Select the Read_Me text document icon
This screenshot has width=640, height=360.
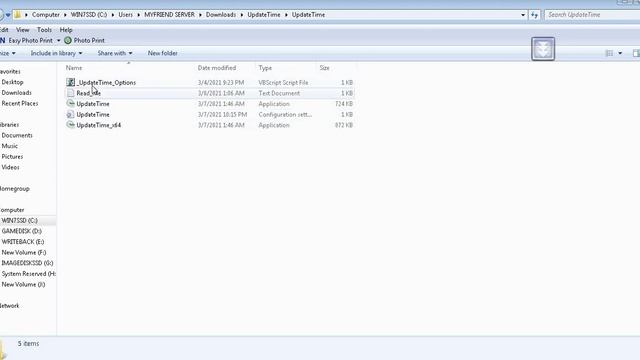coord(71,93)
